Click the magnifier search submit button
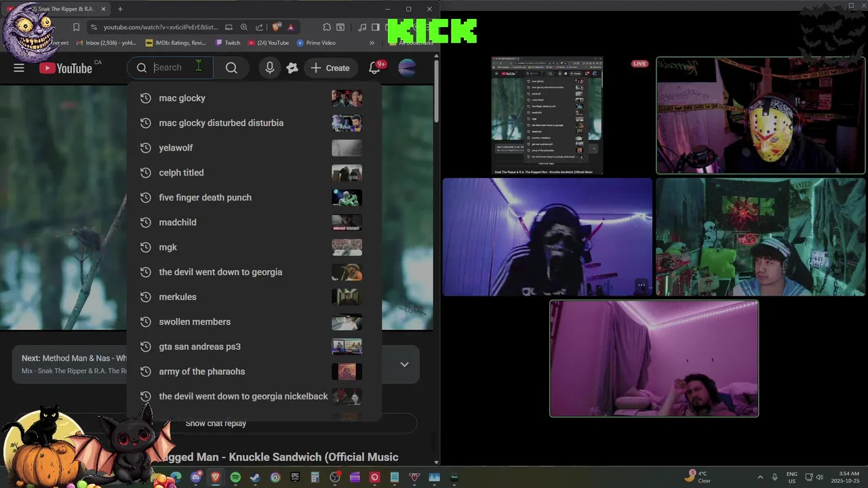Viewport: 868px width, 488px height. (231, 68)
